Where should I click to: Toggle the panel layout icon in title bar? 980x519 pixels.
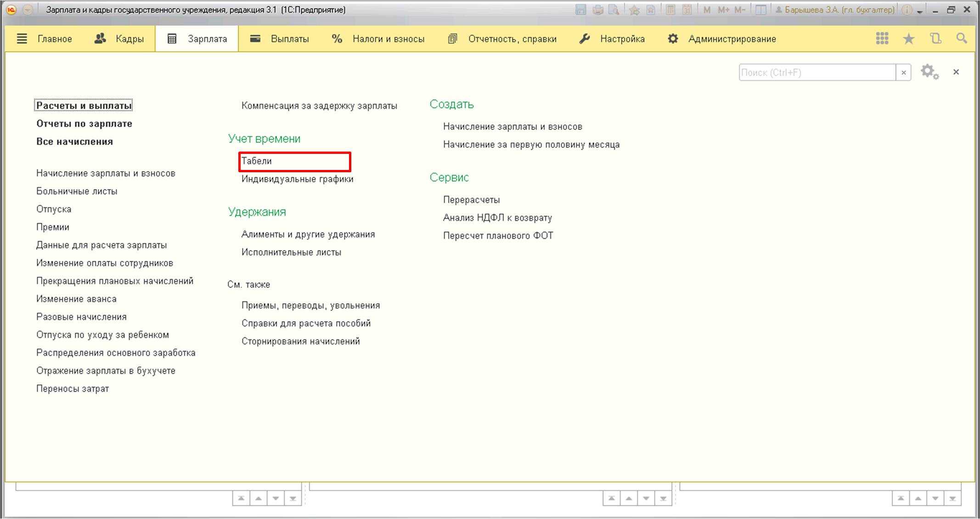click(x=761, y=10)
